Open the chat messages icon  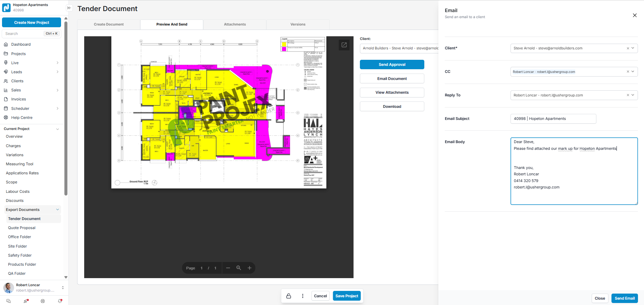pos(9,301)
